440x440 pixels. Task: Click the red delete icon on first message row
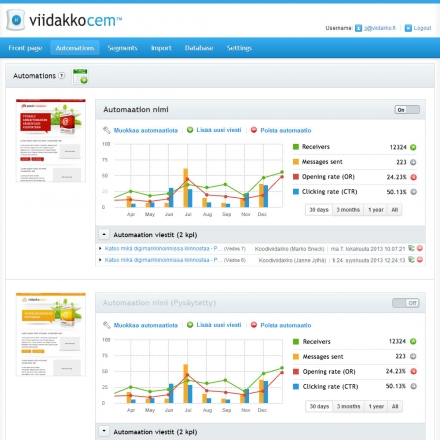[420, 248]
